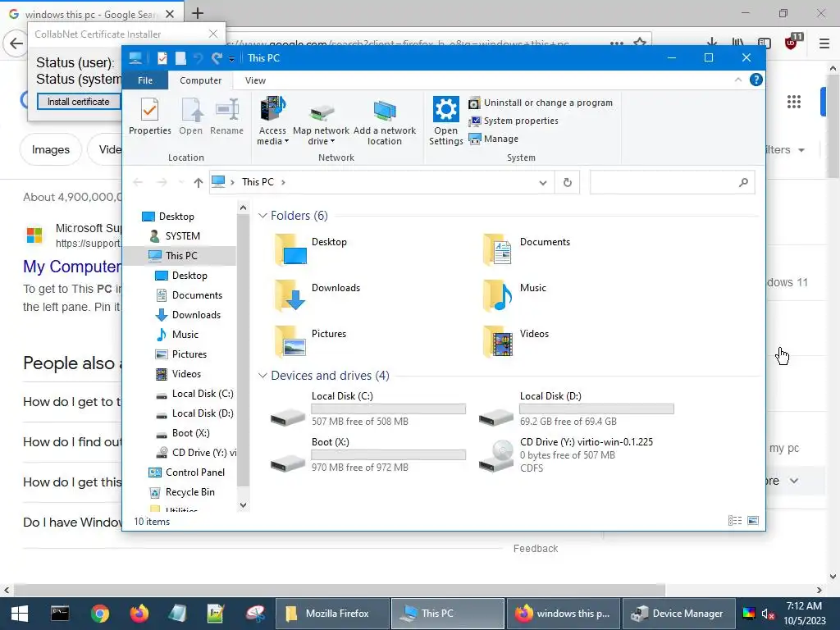Click Control Panel in the navigation tree
This screenshot has height=630, width=840.
pyautogui.click(x=195, y=472)
